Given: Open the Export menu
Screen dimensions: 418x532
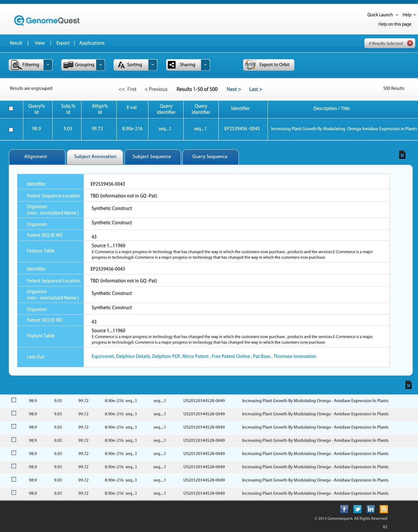Looking at the screenshot, I should click(63, 43).
